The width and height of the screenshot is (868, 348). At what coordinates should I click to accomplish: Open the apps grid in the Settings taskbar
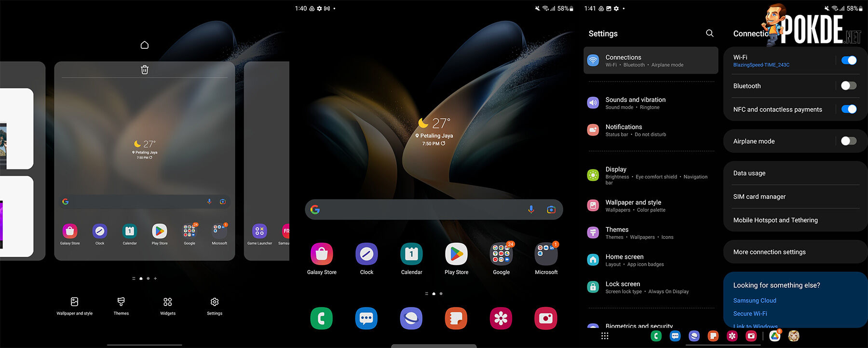coord(605,336)
